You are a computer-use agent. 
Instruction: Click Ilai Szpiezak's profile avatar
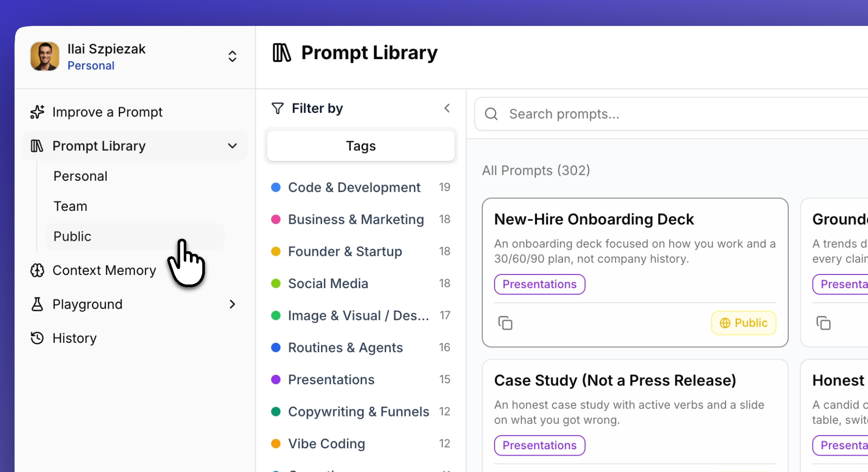[x=45, y=56]
